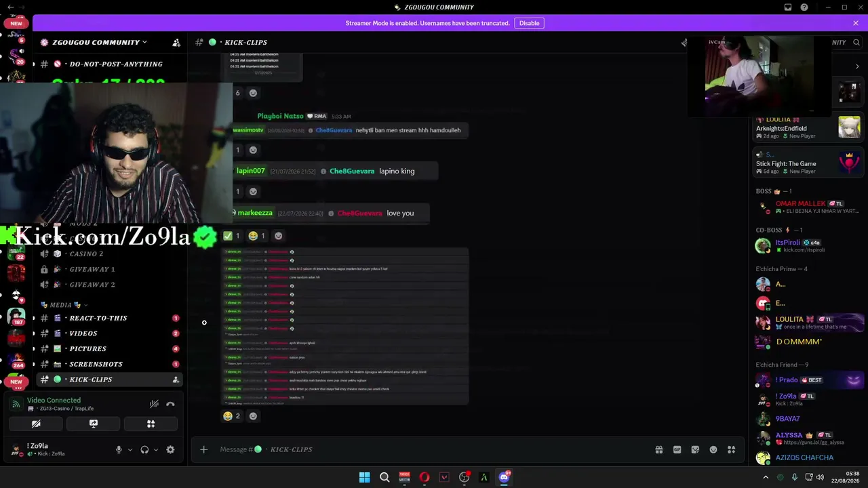Add reaction to markeezza's message
This screenshot has height=488, width=868.
(x=278, y=236)
